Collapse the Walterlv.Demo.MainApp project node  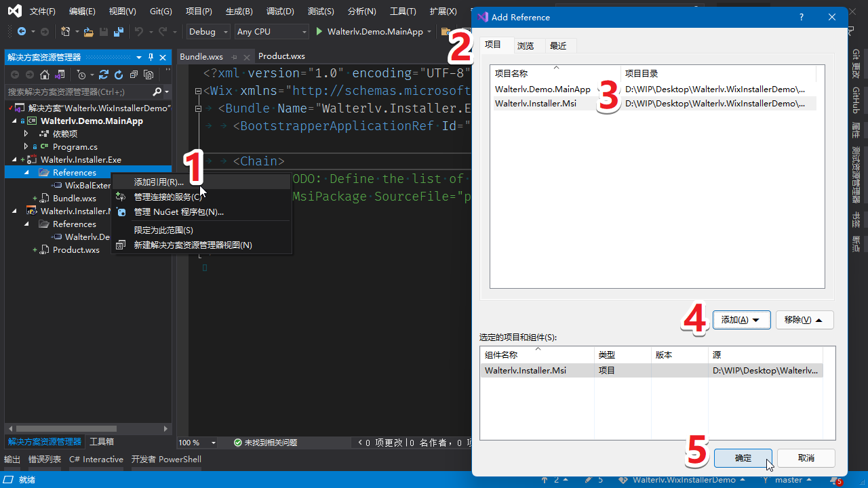pos(15,121)
